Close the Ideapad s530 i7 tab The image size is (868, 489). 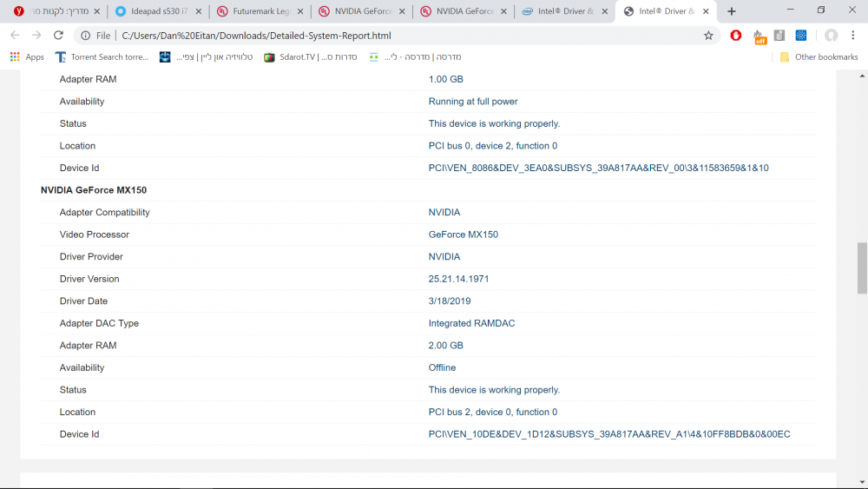pyautogui.click(x=199, y=11)
